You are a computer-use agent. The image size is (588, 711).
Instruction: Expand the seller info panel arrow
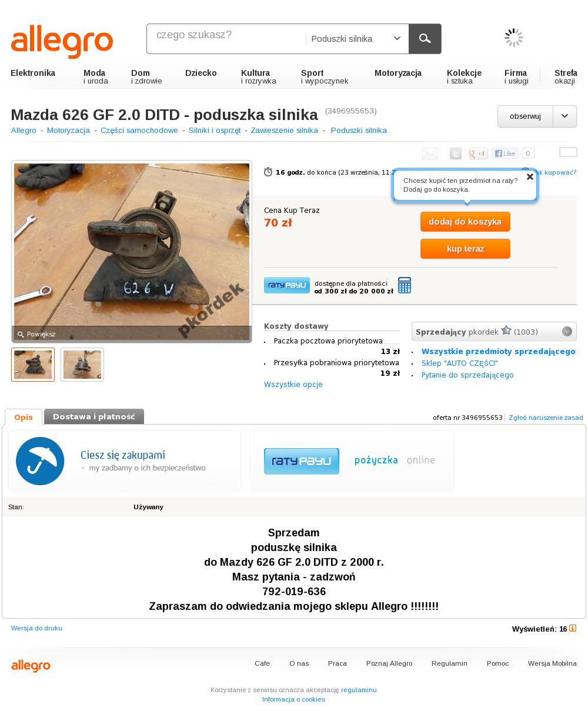[567, 331]
